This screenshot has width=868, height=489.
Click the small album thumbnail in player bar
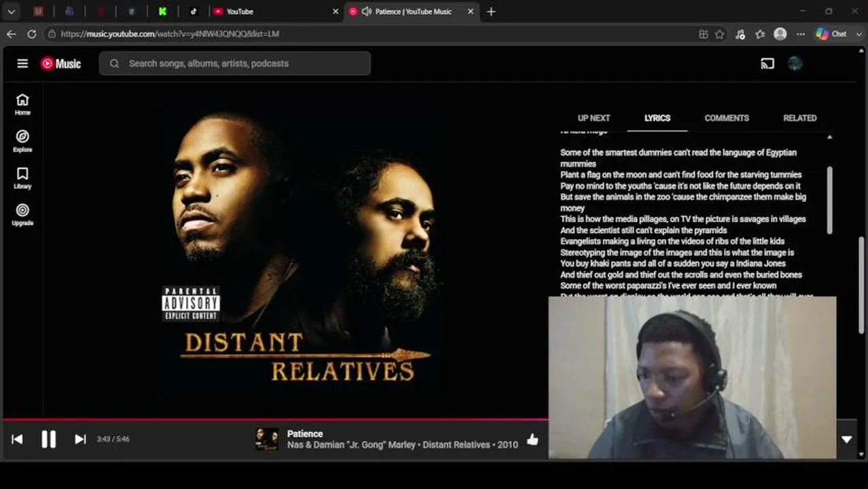pyautogui.click(x=267, y=439)
